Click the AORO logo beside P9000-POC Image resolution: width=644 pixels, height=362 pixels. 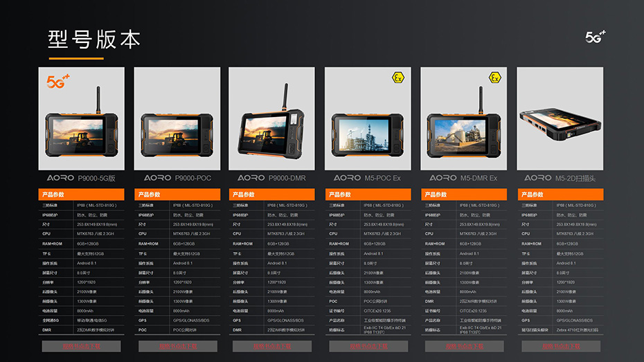click(157, 178)
